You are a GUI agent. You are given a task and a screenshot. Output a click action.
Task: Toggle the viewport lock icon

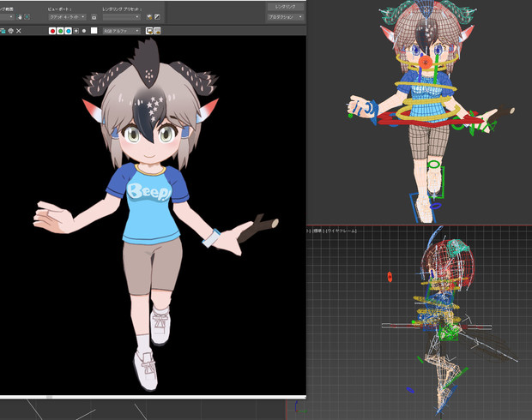(x=94, y=17)
